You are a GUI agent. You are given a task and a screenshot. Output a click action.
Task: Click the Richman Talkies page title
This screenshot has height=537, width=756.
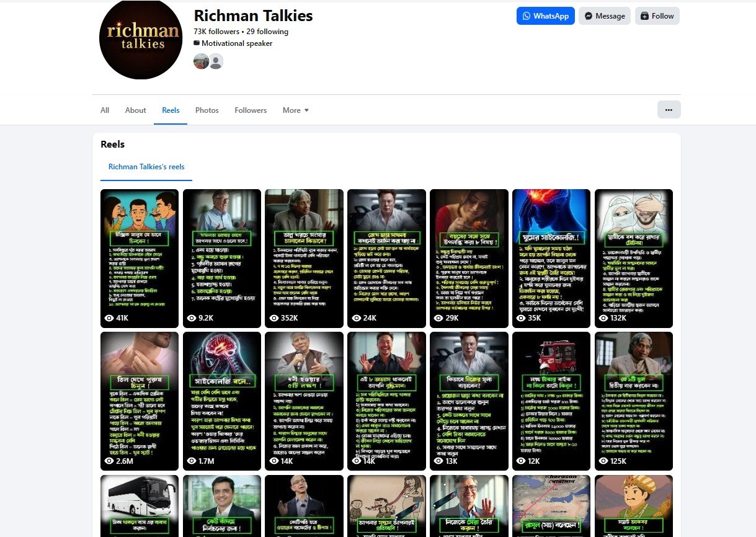coord(253,16)
